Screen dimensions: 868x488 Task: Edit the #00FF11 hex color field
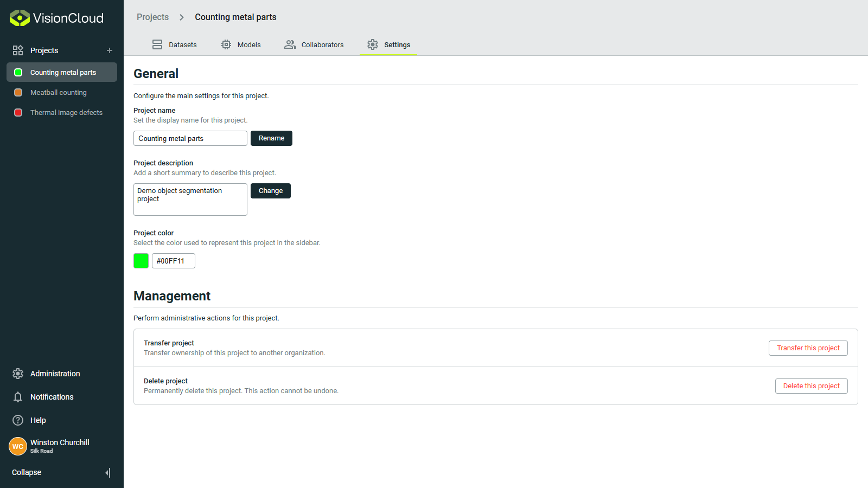(173, 261)
